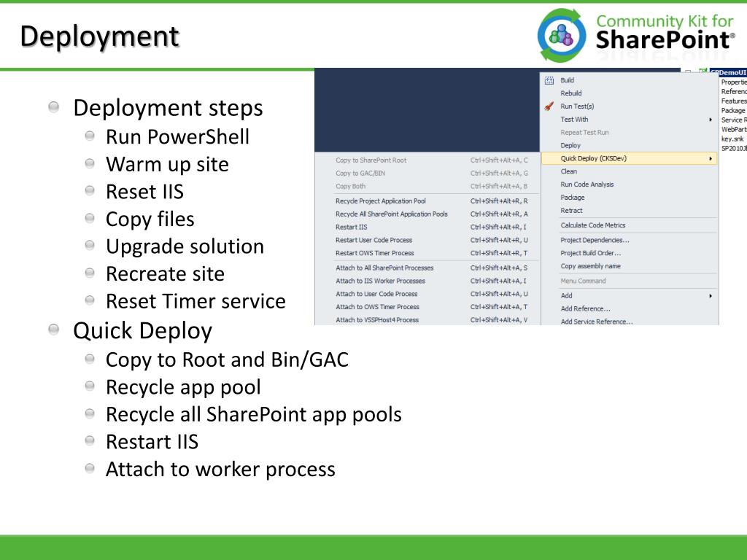This screenshot has height=560, width=747.
Task: Click the Build icon in context menu
Action: tap(549, 80)
